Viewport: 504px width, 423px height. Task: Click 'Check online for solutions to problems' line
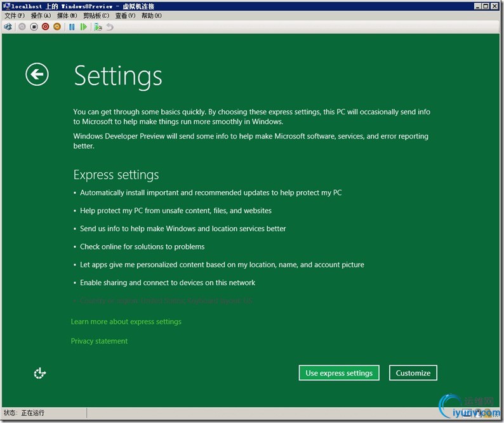(x=142, y=246)
